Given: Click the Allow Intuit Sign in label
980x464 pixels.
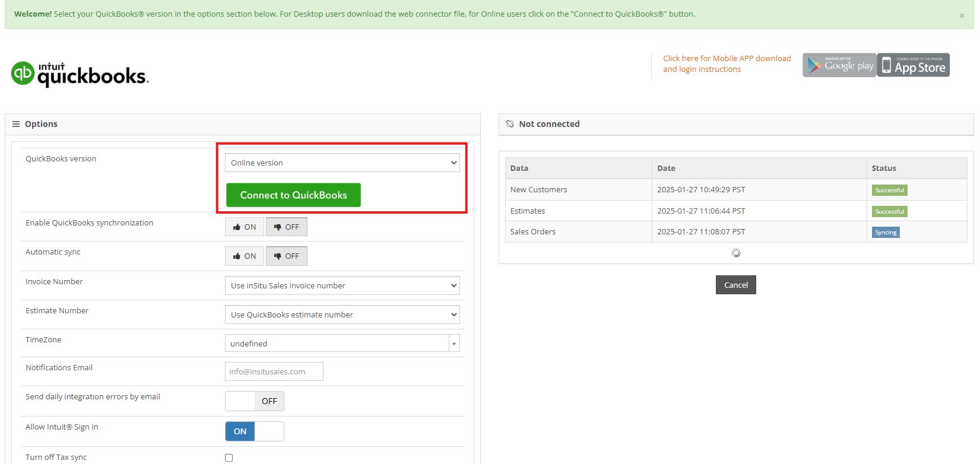Looking at the screenshot, I should point(62,427).
